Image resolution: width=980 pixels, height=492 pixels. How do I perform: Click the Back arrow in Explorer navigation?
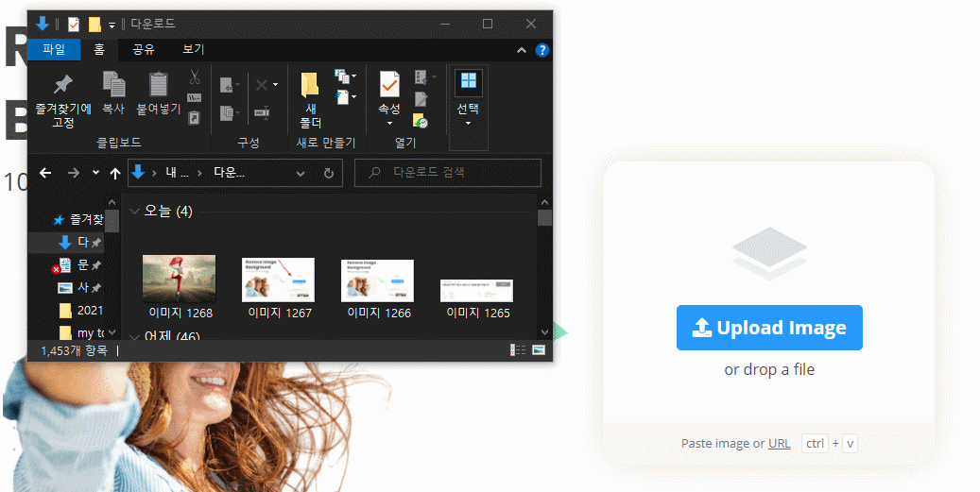coord(45,173)
